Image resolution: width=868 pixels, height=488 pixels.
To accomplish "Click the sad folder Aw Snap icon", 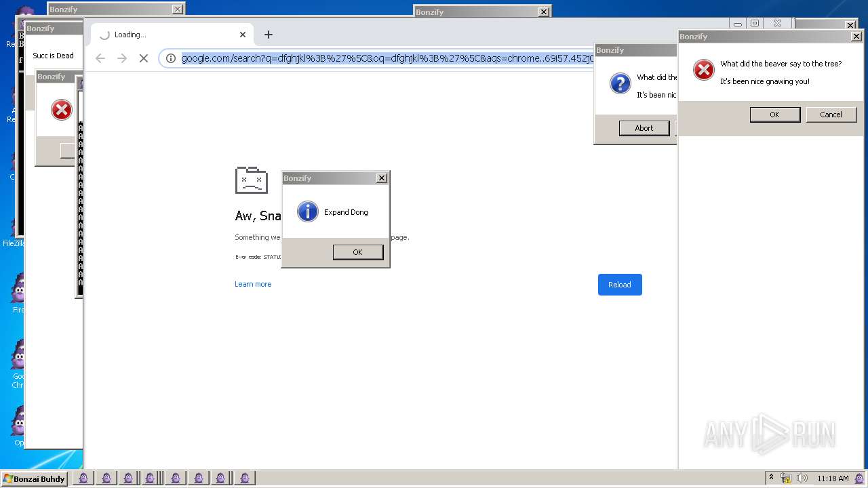I will click(x=252, y=180).
